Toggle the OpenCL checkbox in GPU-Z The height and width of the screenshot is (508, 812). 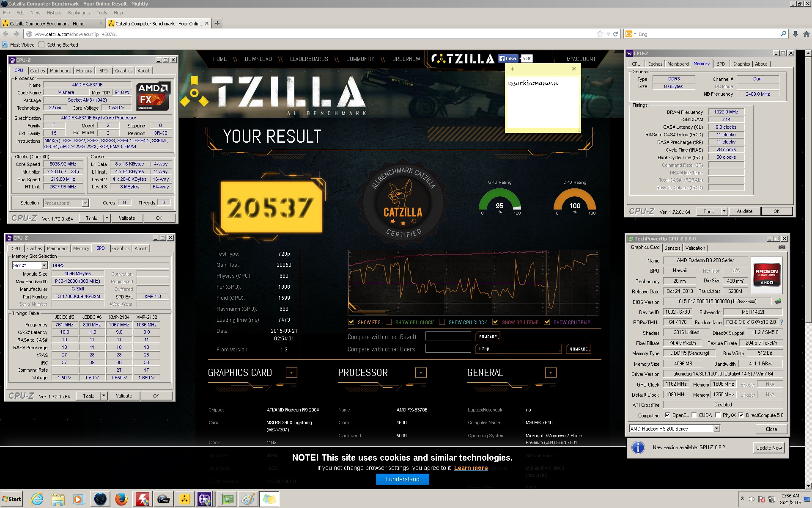(667, 415)
